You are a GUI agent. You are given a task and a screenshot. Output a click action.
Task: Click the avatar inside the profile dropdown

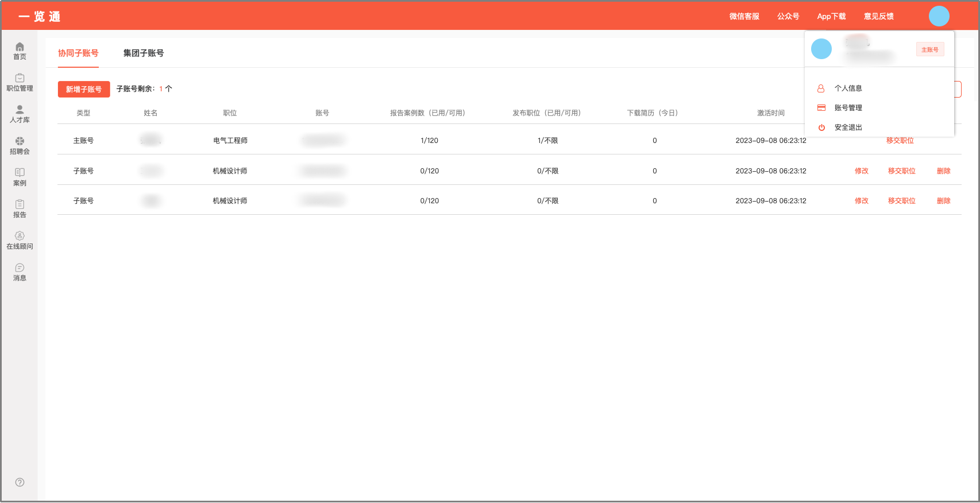[821, 49]
